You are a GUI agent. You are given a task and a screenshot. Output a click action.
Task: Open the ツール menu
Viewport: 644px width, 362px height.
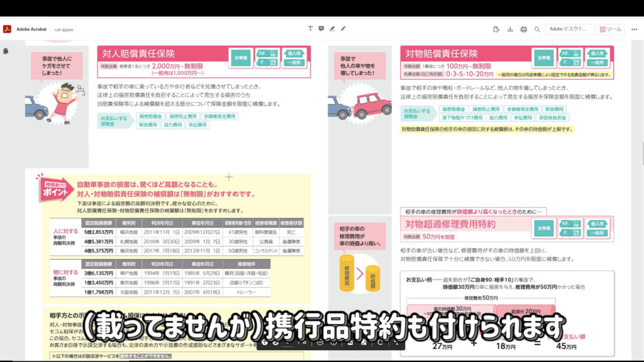click(x=611, y=29)
